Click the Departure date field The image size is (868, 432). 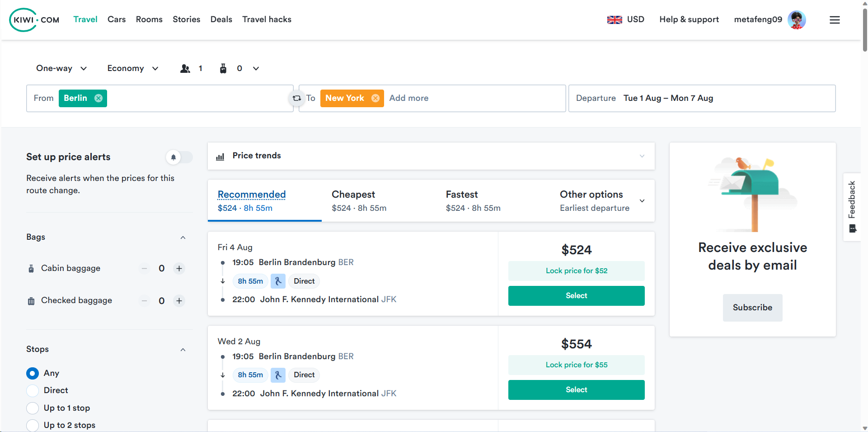click(x=702, y=98)
